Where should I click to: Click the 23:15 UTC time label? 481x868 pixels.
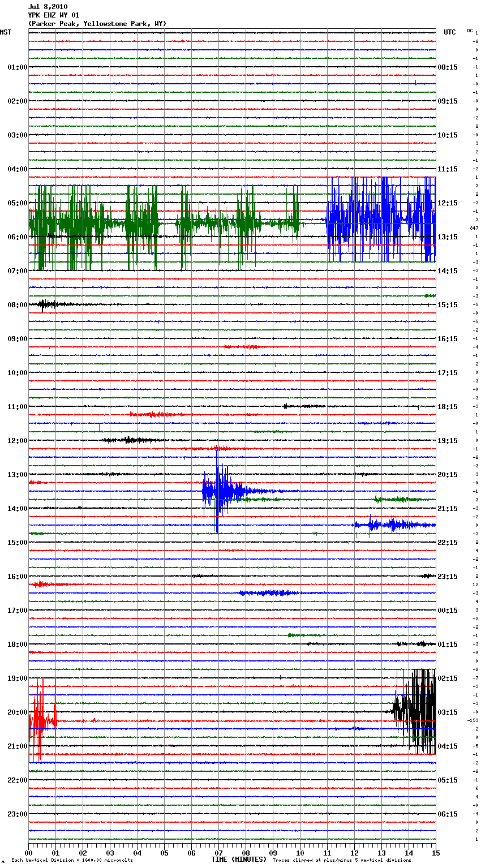448,576
